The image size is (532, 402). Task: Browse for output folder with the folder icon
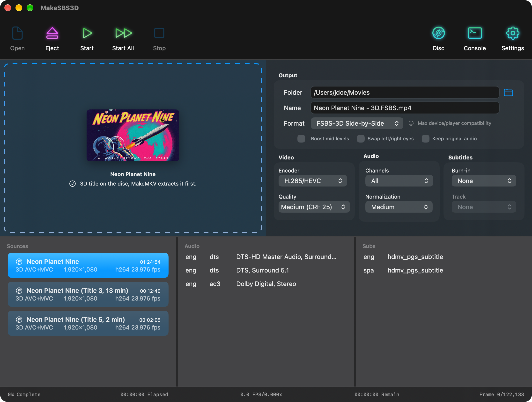pyautogui.click(x=508, y=93)
